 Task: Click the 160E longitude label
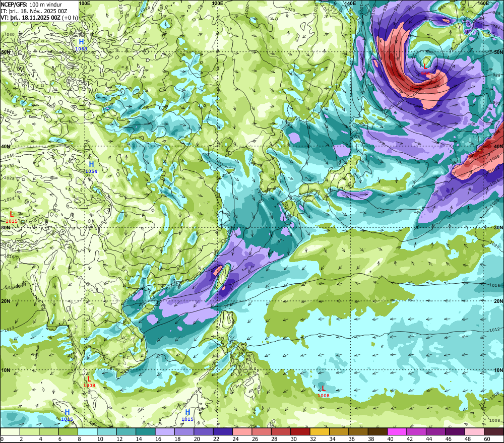click(483, 3)
